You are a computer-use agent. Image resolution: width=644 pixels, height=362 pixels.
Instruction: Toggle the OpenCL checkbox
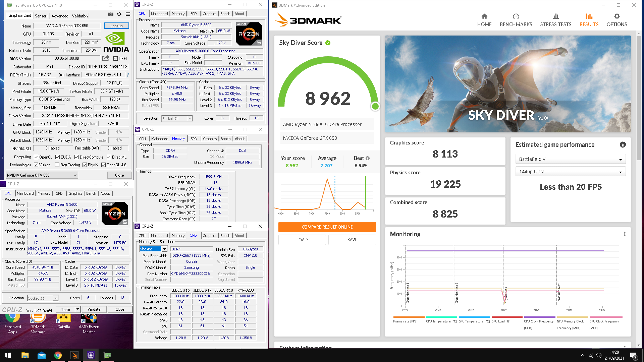coord(36,157)
